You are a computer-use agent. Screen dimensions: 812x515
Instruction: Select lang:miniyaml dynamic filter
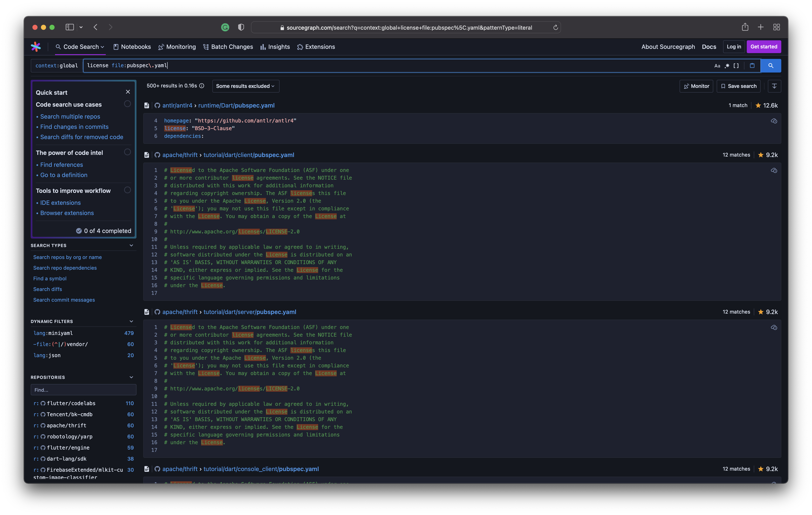(83, 333)
